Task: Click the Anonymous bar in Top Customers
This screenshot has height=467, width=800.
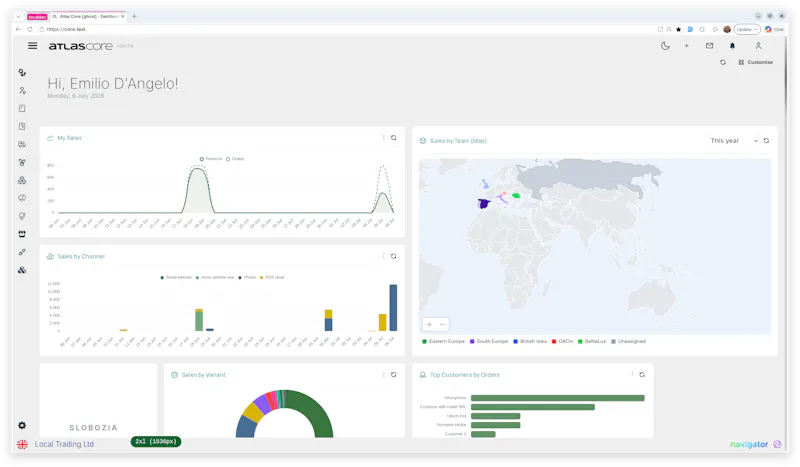Action: pyautogui.click(x=557, y=398)
